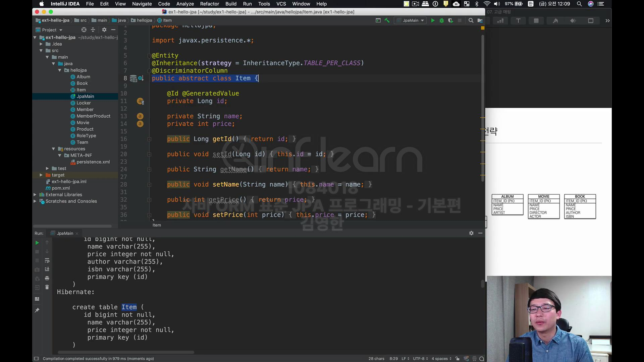Build project with the hammer icon
The width and height of the screenshot is (644, 362).
[387, 20]
